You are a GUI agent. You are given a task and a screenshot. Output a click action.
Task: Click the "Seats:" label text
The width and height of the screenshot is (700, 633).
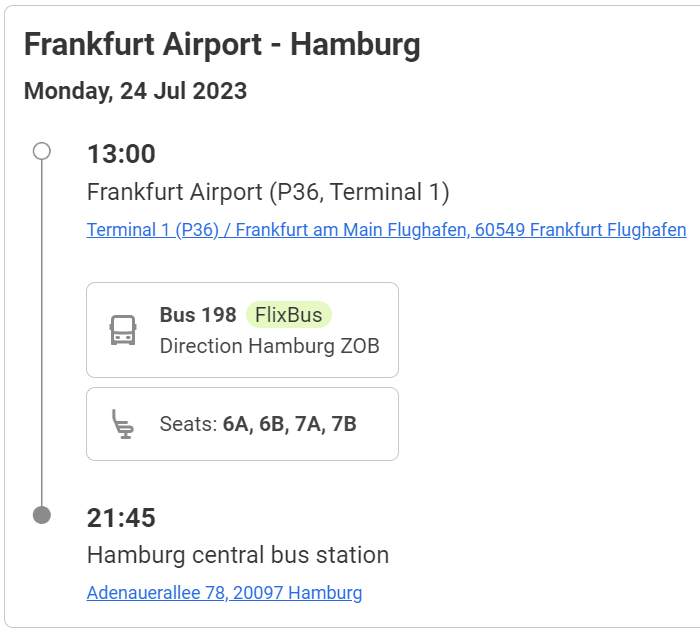[x=188, y=424]
